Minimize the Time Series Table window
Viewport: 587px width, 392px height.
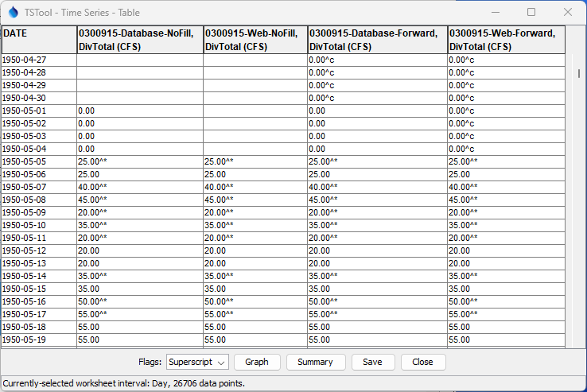496,13
